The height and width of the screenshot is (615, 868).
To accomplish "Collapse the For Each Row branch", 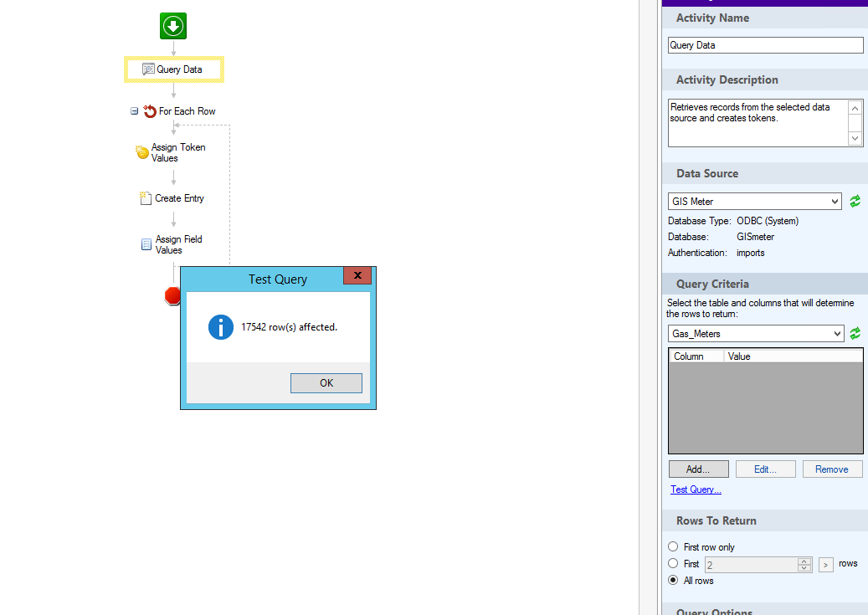I will (134, 111).
